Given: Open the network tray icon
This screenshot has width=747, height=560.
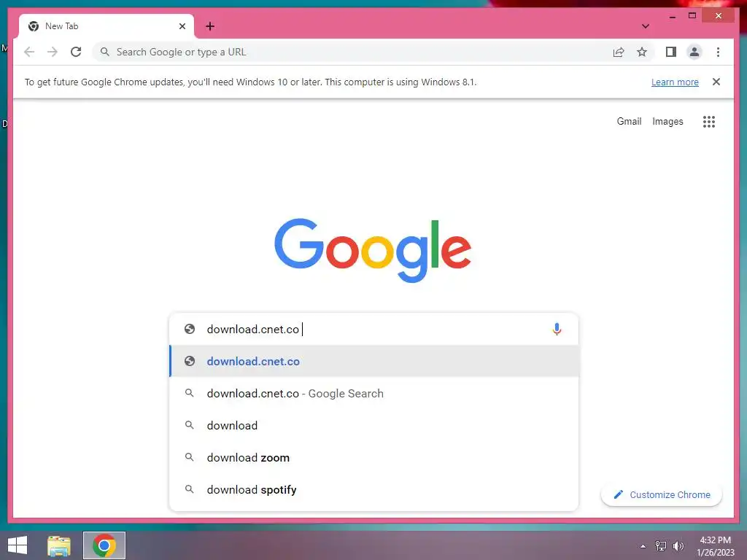Looking at the screenshot, I should coord(661,546).
